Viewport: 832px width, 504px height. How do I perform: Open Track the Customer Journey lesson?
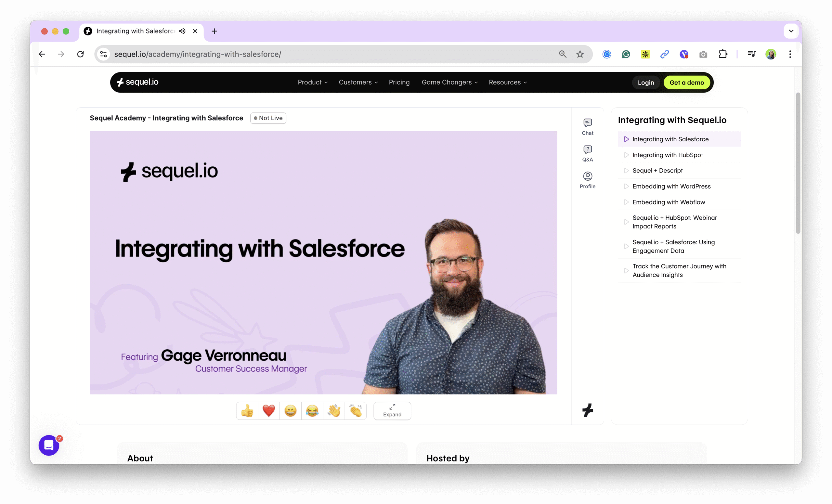(x=679, y=270)
